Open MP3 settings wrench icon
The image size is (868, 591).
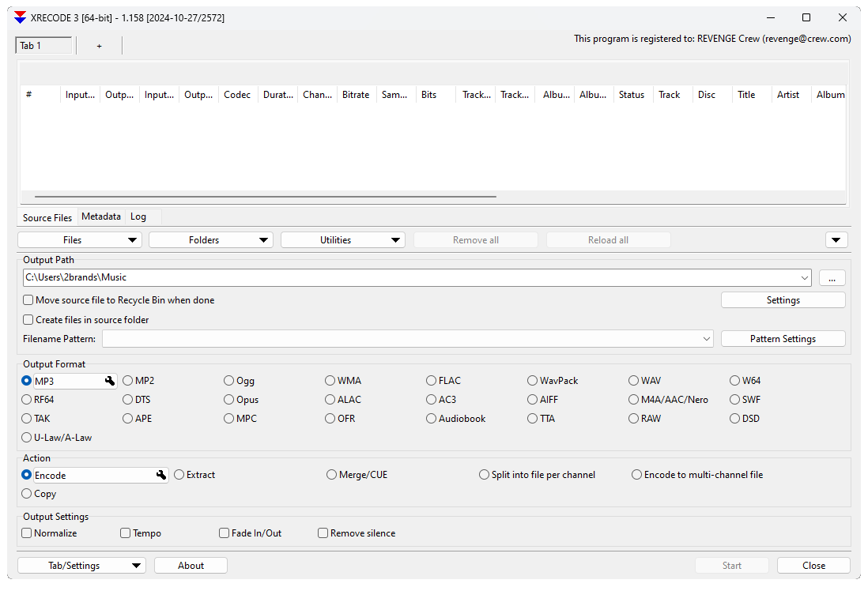click(110, 381)
